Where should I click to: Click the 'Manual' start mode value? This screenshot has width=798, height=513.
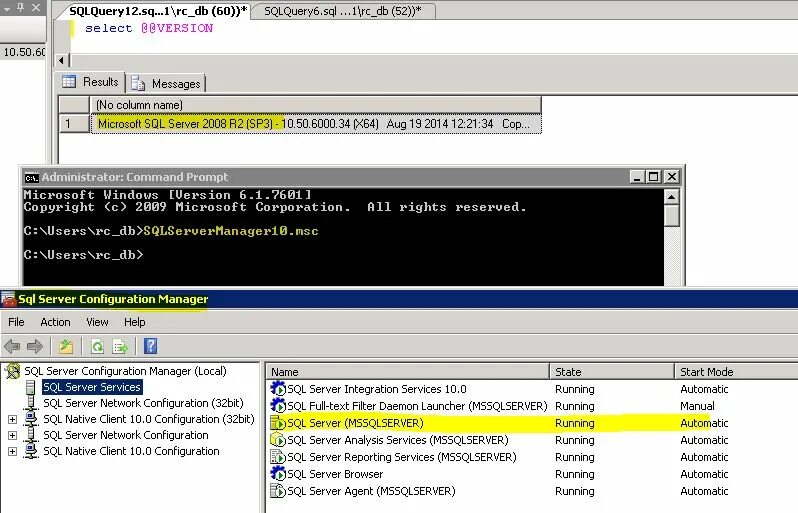[x=697, y=406]
